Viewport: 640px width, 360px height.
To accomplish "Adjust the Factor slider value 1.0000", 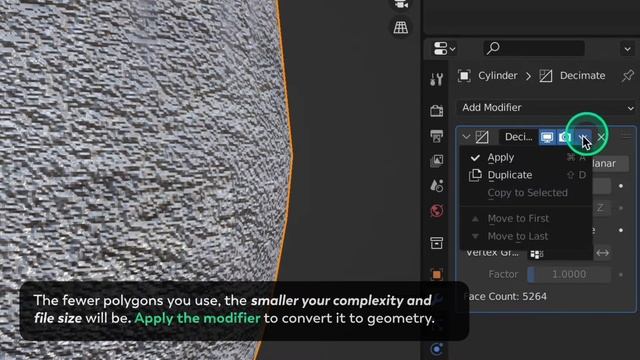I will (569, 274).
